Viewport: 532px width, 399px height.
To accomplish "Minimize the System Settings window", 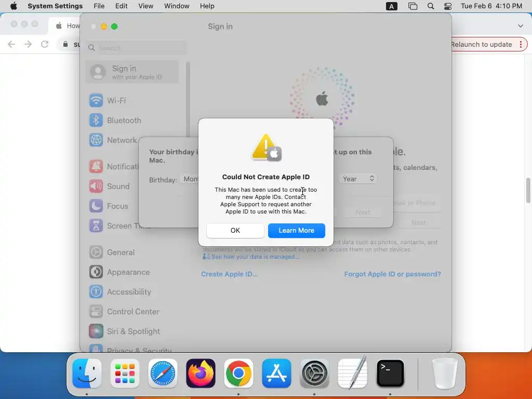I will (x=104, y=26).
